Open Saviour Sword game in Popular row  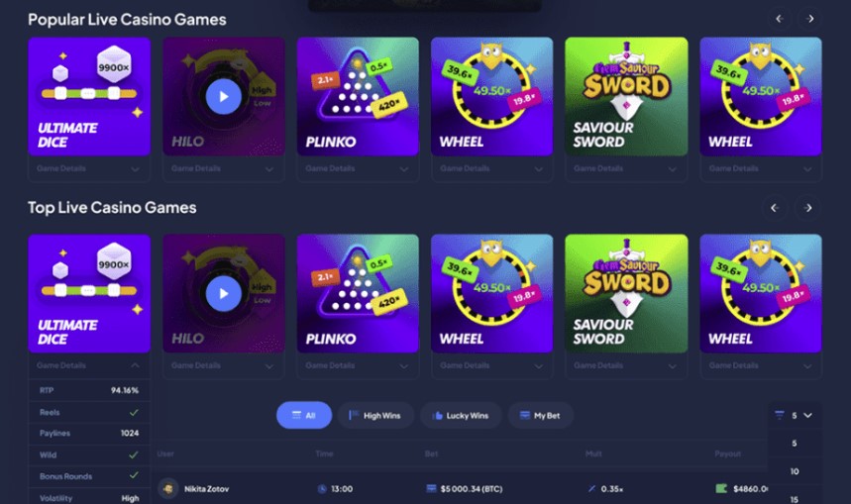[626, 97]
